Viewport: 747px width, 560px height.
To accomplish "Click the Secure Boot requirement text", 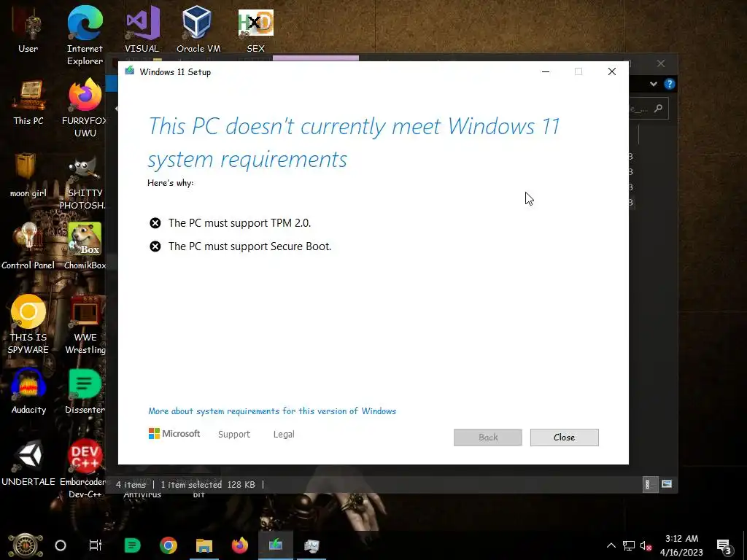I will click(x=249, y=246).
